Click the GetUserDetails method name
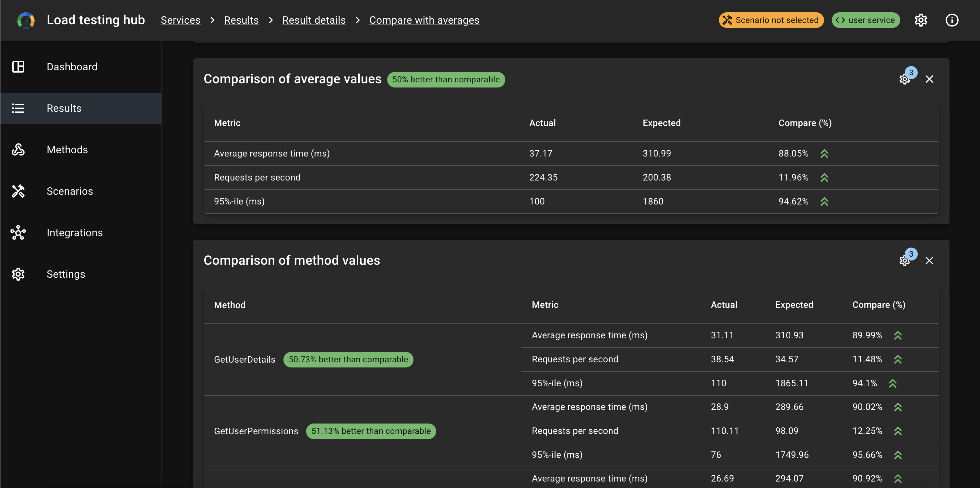 (x=245, y=360)
